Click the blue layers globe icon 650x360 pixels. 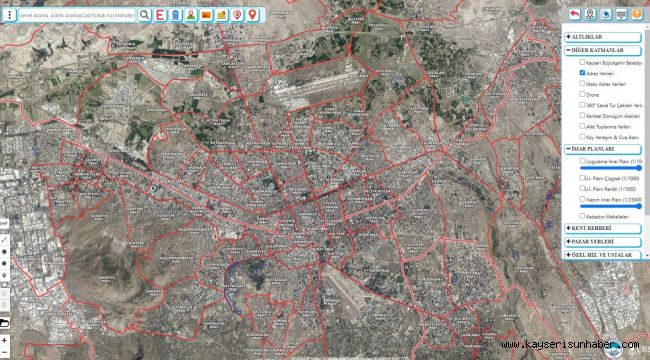click(606, 15)
